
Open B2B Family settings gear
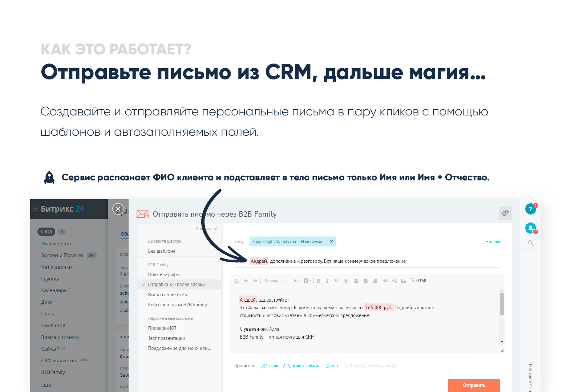505,213
